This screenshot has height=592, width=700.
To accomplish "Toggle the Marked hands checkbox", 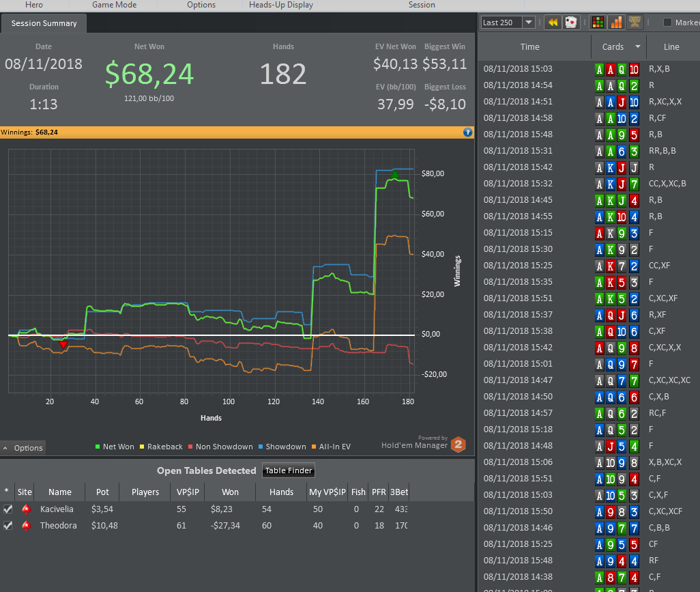I will point(667,23).
